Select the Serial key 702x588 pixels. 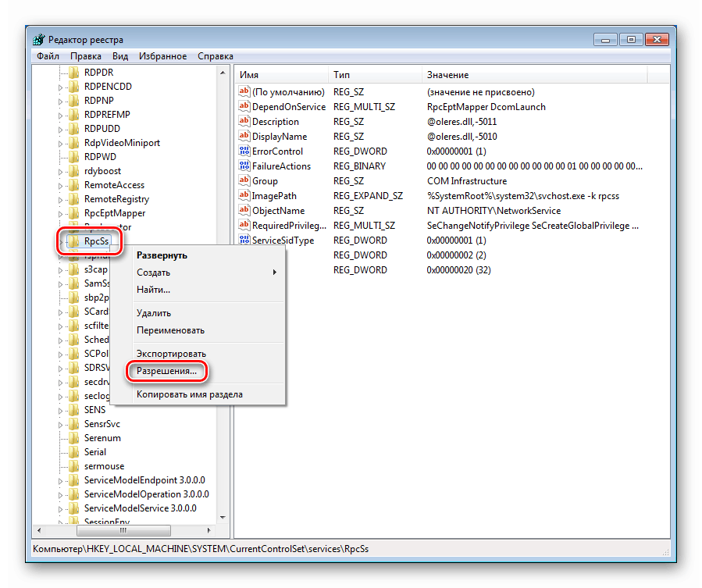pos(95,452)
